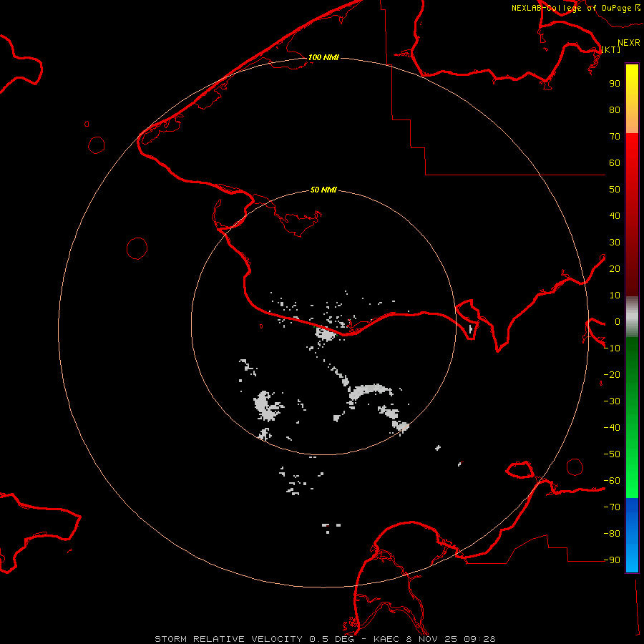This screenshot has height=644, width=644.
Task: Click the NEXR label near the top right
Action: [x=629, y=43]
